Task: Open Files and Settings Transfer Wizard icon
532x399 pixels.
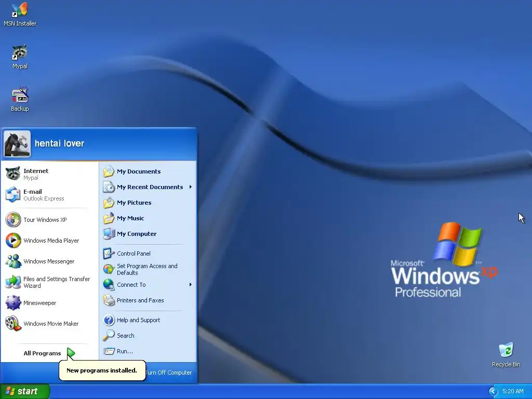Action: (13, 282)
